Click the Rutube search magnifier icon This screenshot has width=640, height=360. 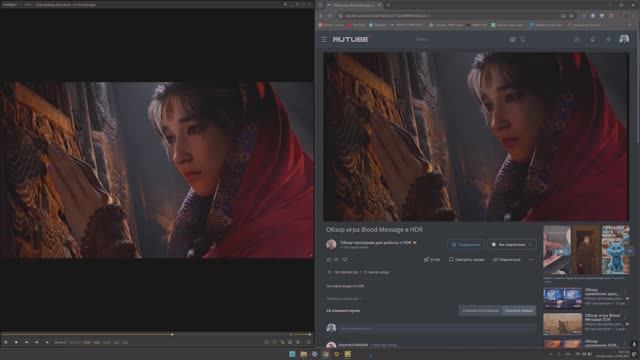(x=522, y=40)
